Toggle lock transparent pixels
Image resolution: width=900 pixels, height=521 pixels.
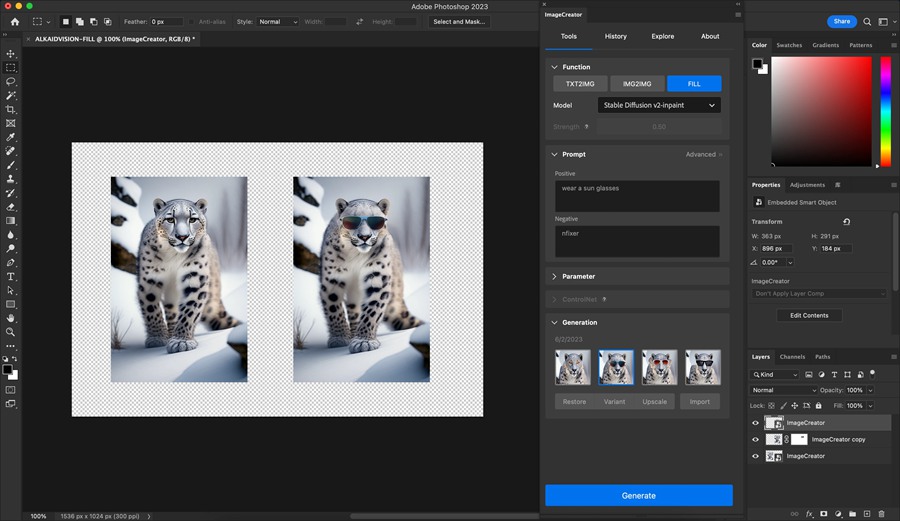click(x=771, y=406)
